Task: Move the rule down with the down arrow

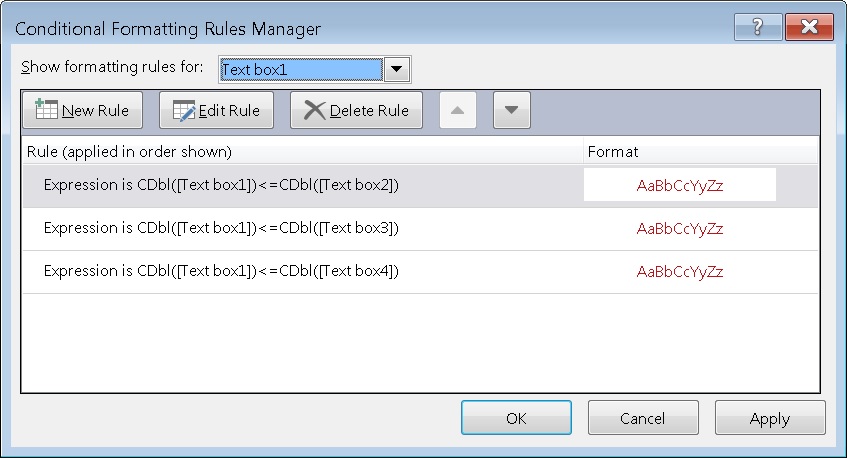Action: (512, 110)
